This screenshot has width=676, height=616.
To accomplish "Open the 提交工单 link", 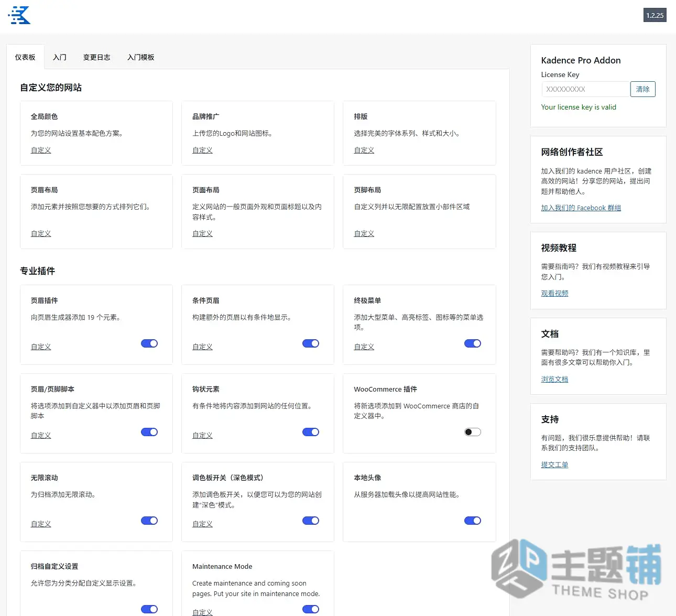I will (554, 464).
